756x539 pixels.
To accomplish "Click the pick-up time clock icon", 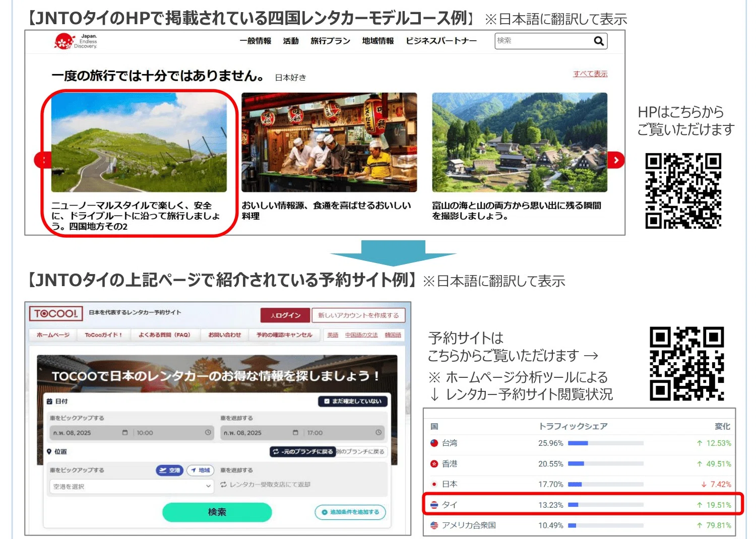I will coord(208,433).
